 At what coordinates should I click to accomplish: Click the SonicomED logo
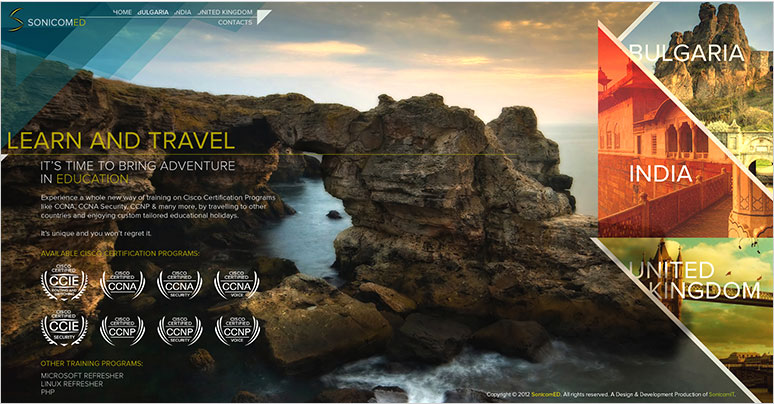(x=47, y=21)
